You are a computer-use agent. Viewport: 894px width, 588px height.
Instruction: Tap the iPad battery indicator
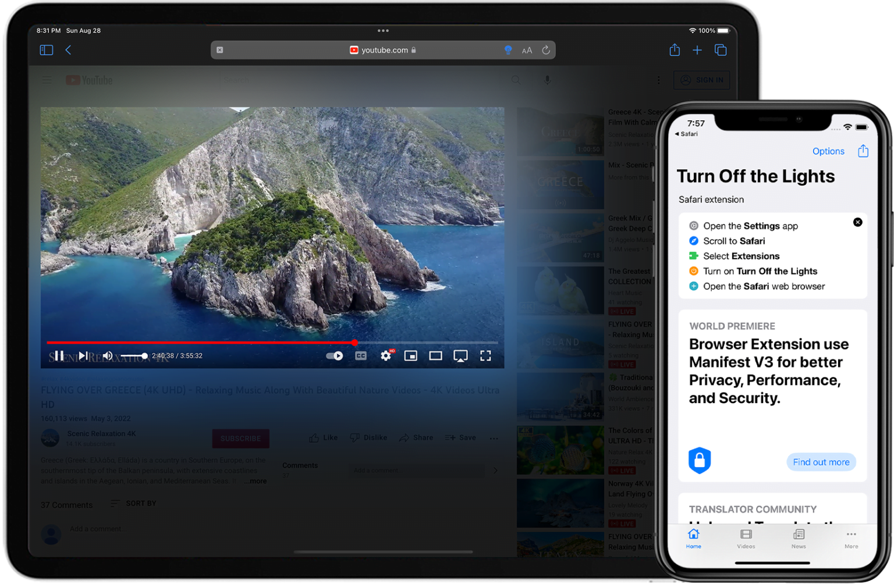click(x=723, y=30)
